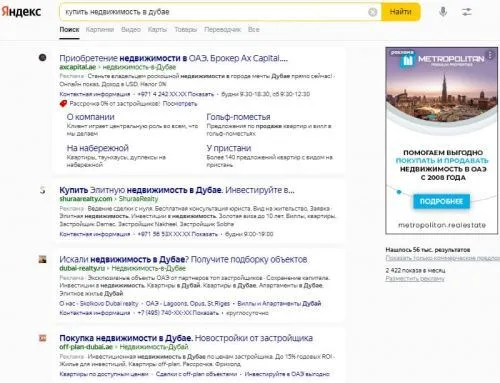The image size is (500, 383).
Task: Click the Нашлось 56 тыс. результатов text
Action: point(428,249)
